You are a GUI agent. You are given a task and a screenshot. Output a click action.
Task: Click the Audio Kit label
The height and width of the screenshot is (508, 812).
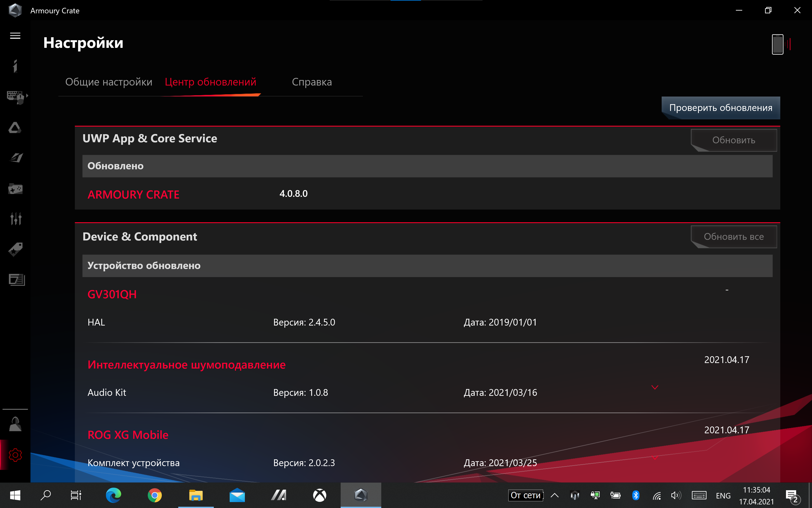[x=107, y=392]
